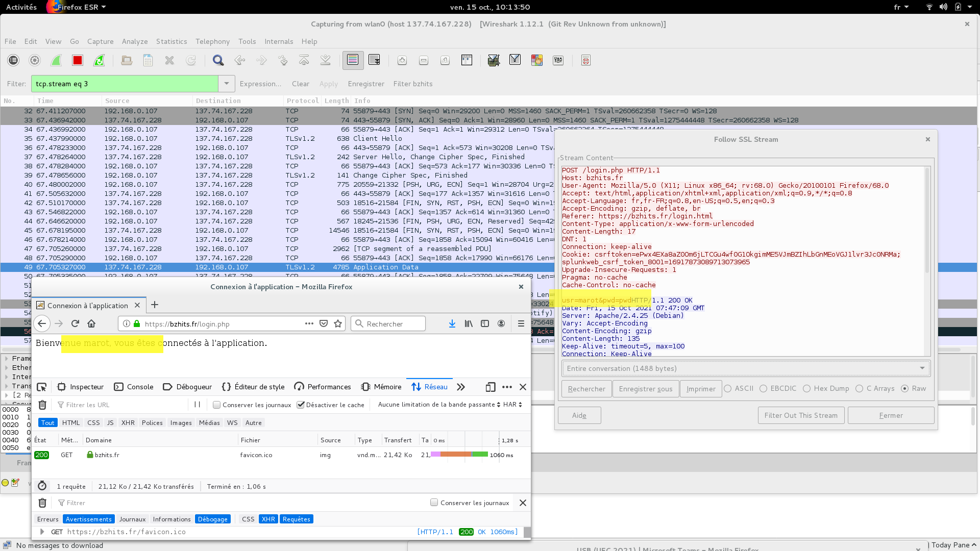Open the bandwidth throttling dropdown
Image resolution: width=980 pixels, height=551 pixels.
coord(439,405)
